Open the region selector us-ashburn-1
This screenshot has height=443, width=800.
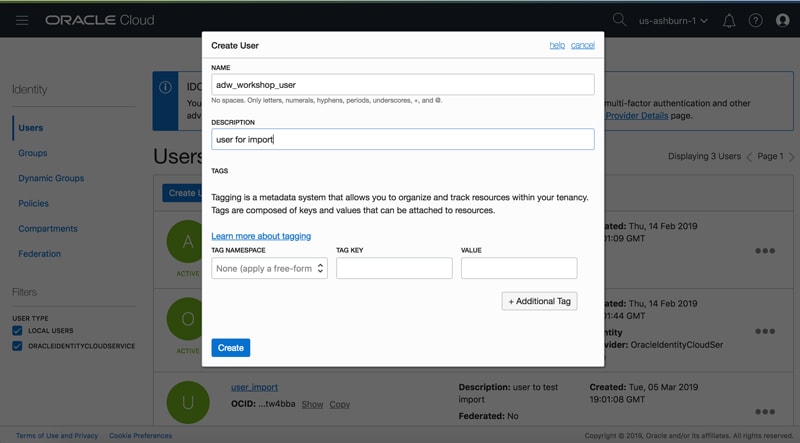[673, 21]
